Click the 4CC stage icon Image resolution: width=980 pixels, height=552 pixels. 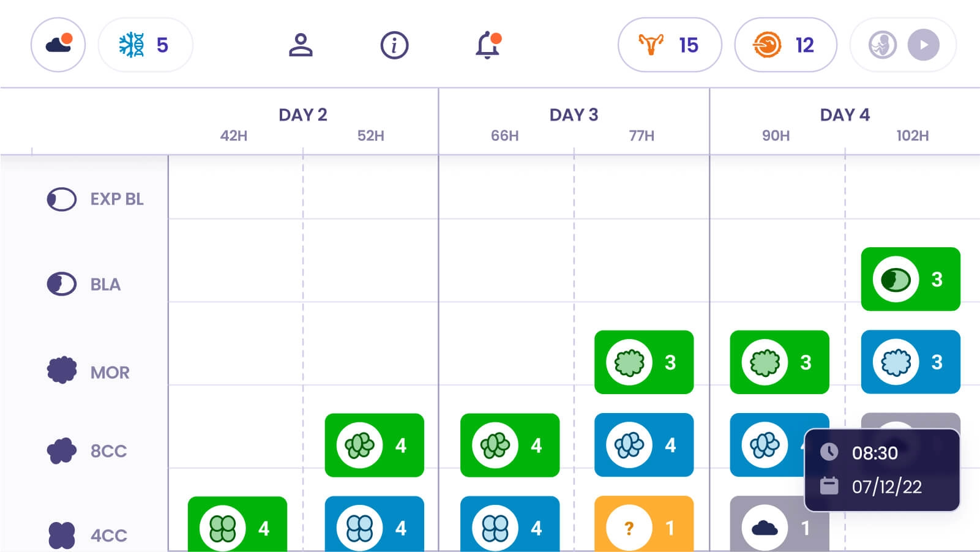pos(62,535)
